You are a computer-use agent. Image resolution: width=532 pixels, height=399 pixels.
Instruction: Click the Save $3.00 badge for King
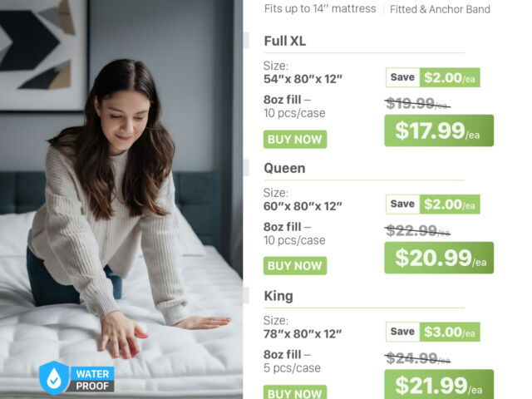pyautogui.click(x=432, y=332)
